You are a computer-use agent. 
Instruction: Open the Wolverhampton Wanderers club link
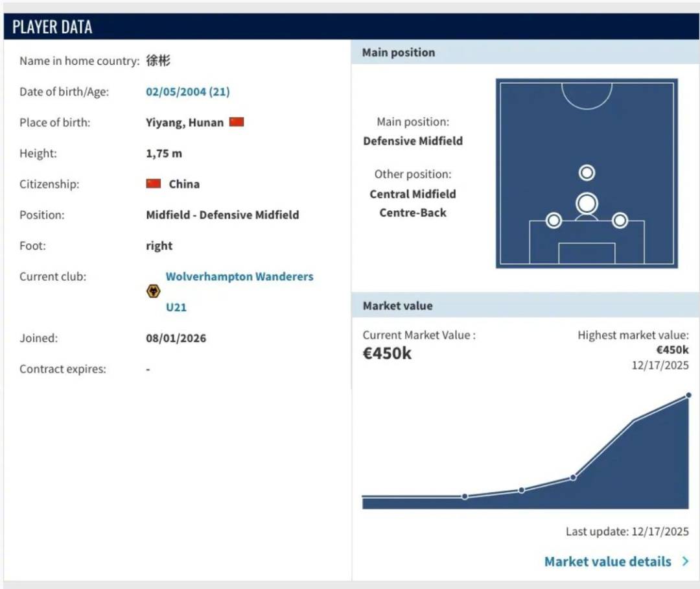click(x=239, y=276)
